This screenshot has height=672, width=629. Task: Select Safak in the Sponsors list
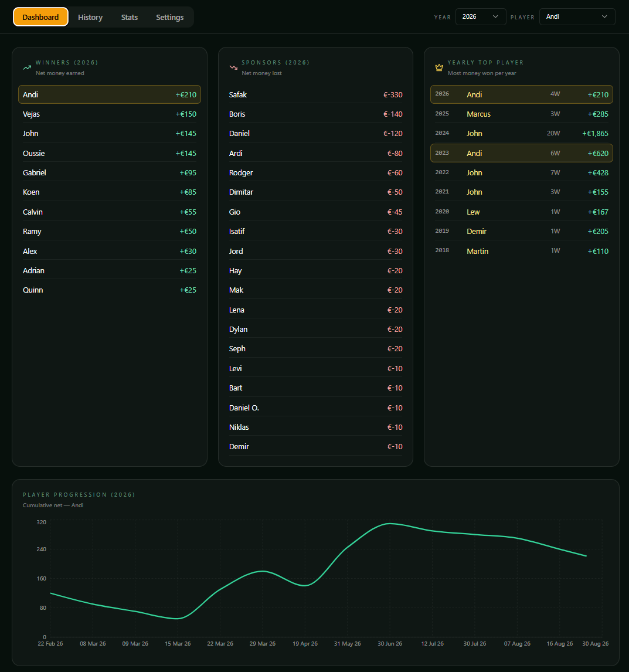pyautogui.click(x=316, y=95)
